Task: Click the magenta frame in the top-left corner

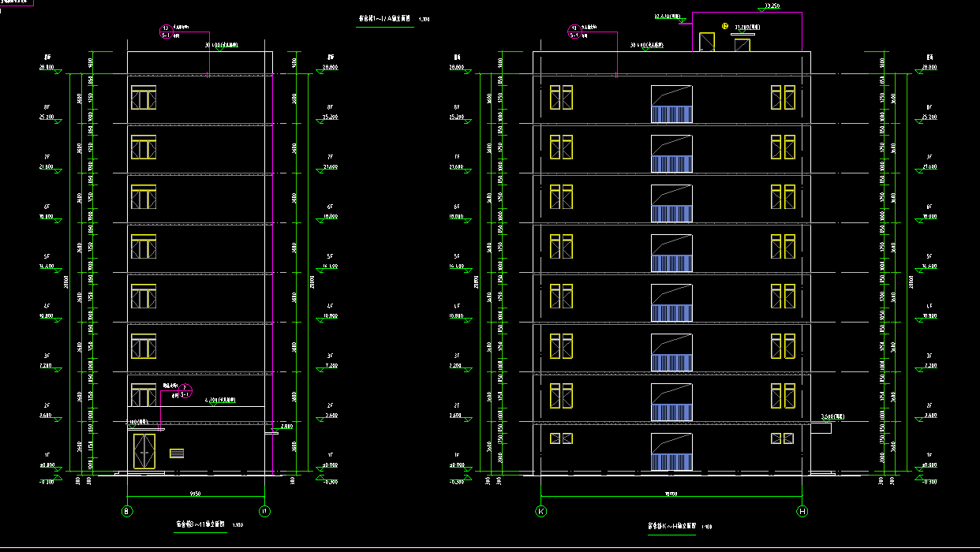Action: [x=17, y=2]
